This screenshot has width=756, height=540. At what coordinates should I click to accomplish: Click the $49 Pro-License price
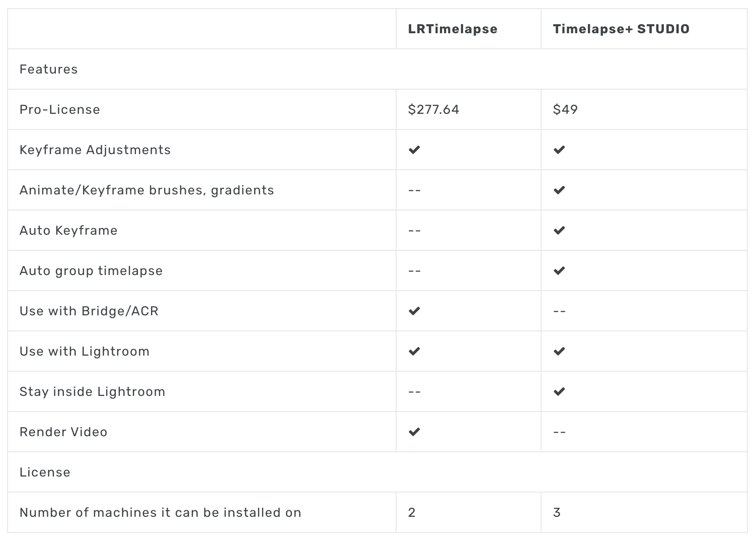[x=565, y=109]
